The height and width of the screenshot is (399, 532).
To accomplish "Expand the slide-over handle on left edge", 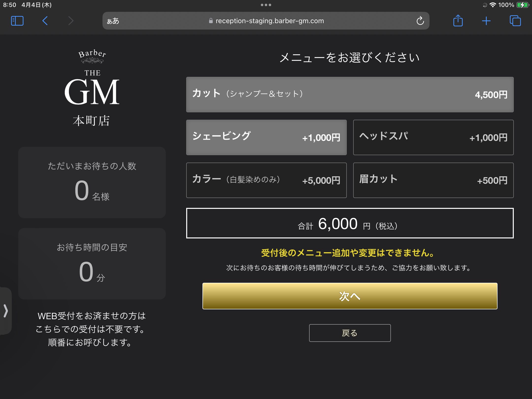I will click(5, 311).
